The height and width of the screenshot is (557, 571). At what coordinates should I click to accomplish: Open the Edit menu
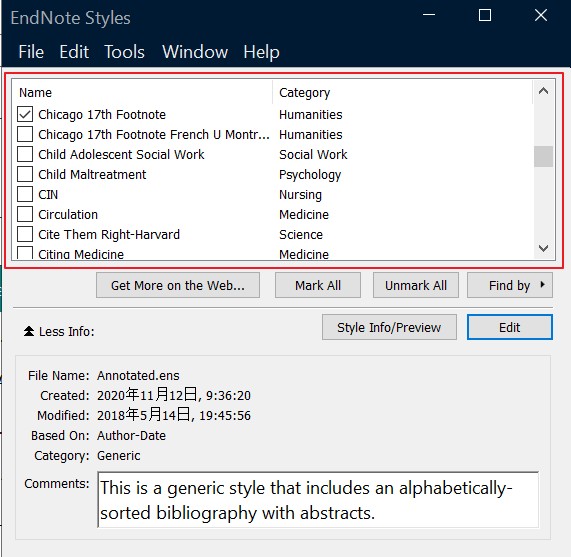pos(74,52)
